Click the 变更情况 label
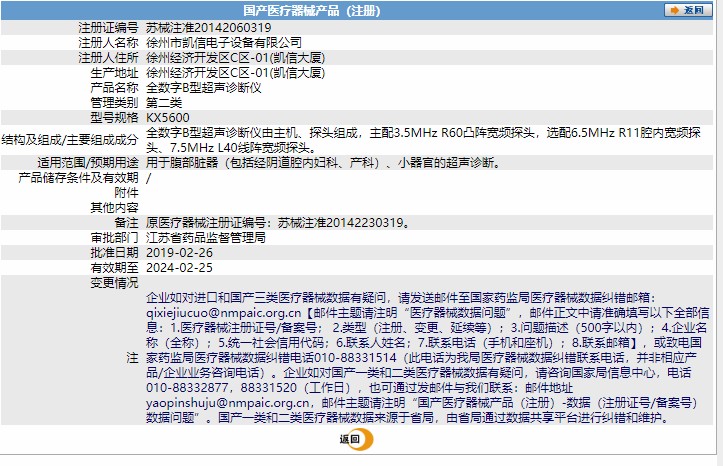The width and height of the screenshot is (723, 466). click(114, 283)
